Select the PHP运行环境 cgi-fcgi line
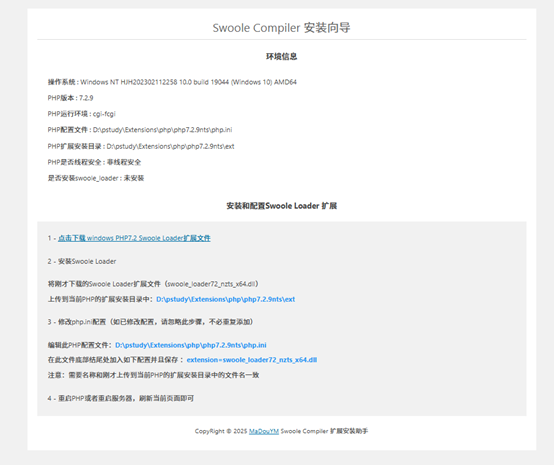This screenshot has height=465, width=554. [82, 114]
